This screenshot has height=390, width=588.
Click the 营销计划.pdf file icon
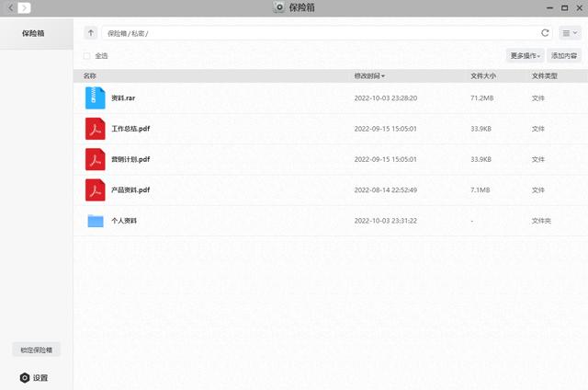96,159
